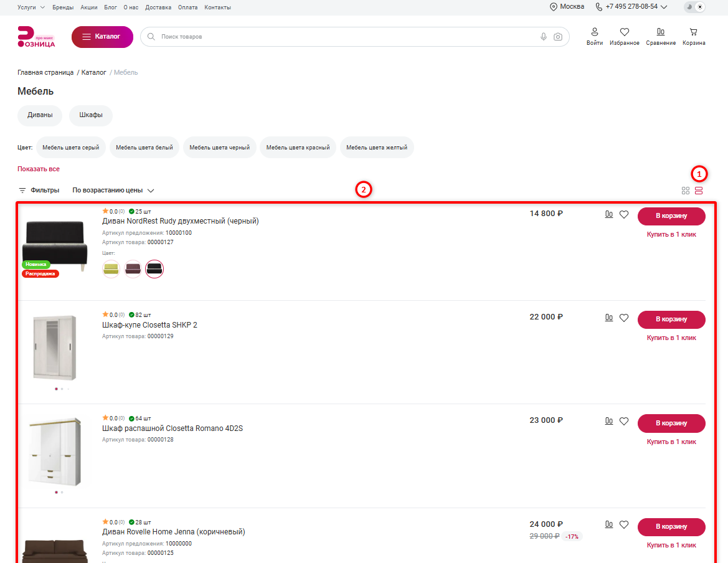Filter by Мебель цвета желтый
This screenshot has height=563, width=728.
tap(377, 148)
